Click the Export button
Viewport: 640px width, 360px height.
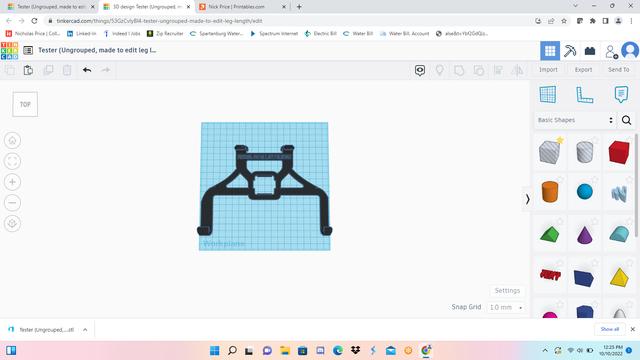(583, 70)
